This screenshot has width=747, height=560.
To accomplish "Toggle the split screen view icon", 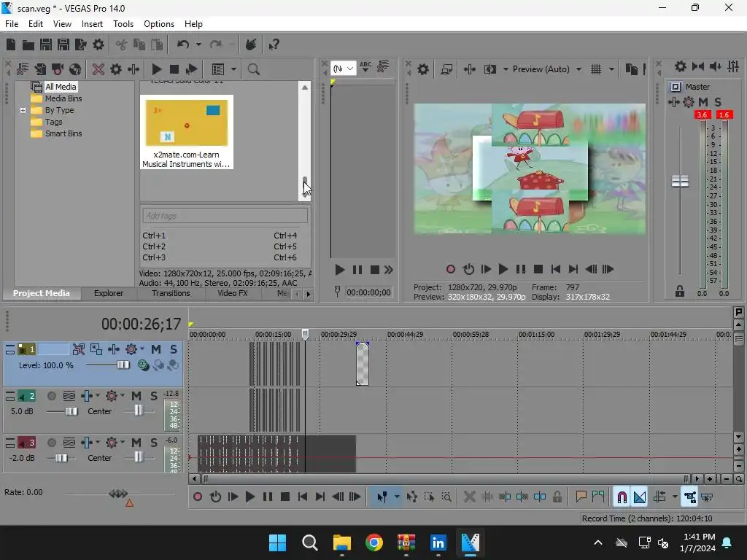I will tap(489, 69).
